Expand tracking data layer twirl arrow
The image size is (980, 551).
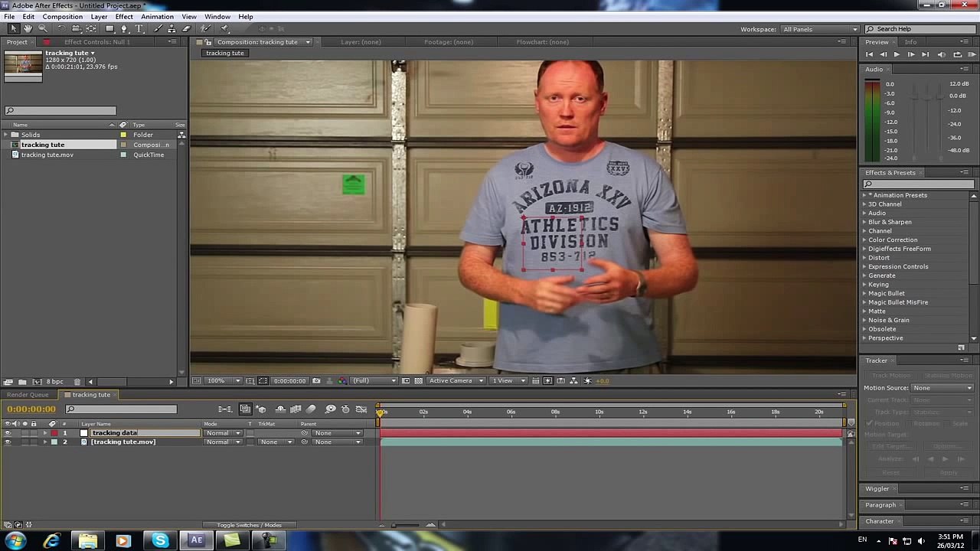click(x=44, y=433)
